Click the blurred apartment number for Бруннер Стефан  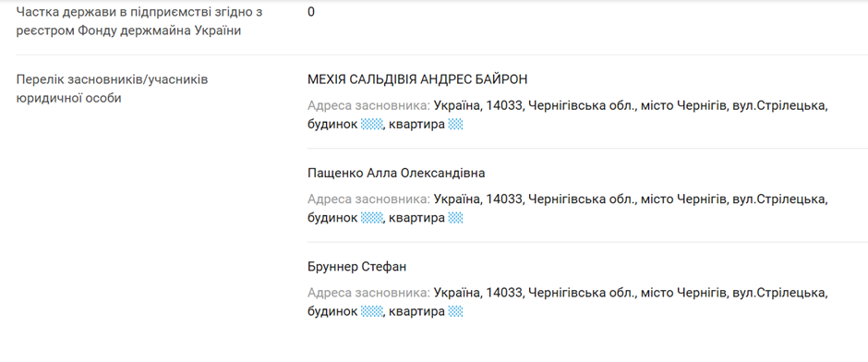point(455,311)
